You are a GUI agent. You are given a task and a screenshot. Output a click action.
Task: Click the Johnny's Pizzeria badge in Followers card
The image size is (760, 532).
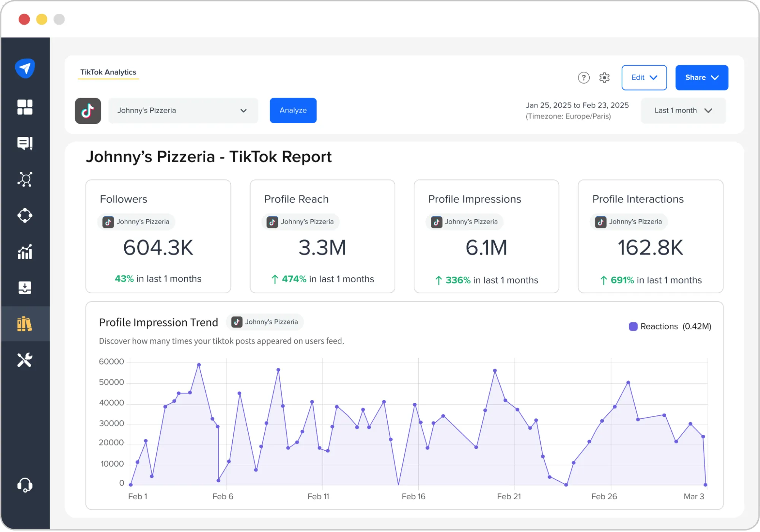click(x=136, y=222)
